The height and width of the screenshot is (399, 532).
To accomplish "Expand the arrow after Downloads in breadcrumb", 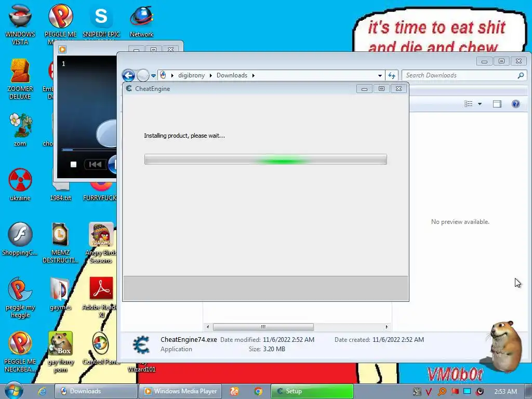I will [253, 75].
